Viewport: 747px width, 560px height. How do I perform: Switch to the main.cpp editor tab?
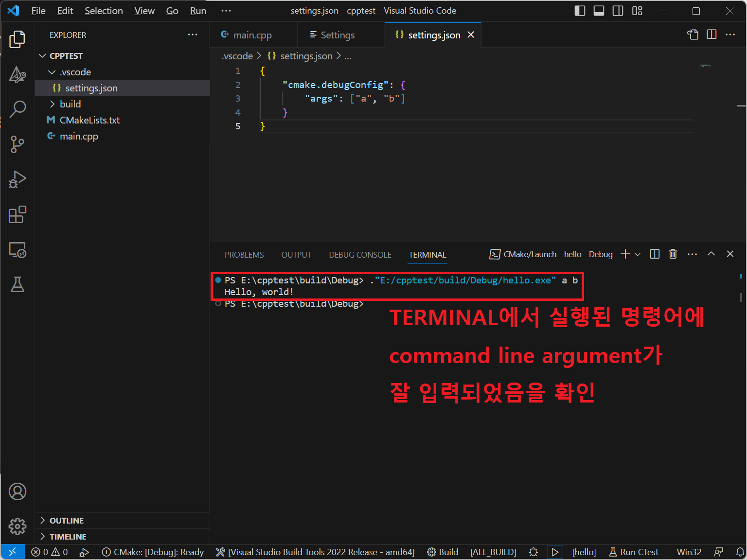252,35
